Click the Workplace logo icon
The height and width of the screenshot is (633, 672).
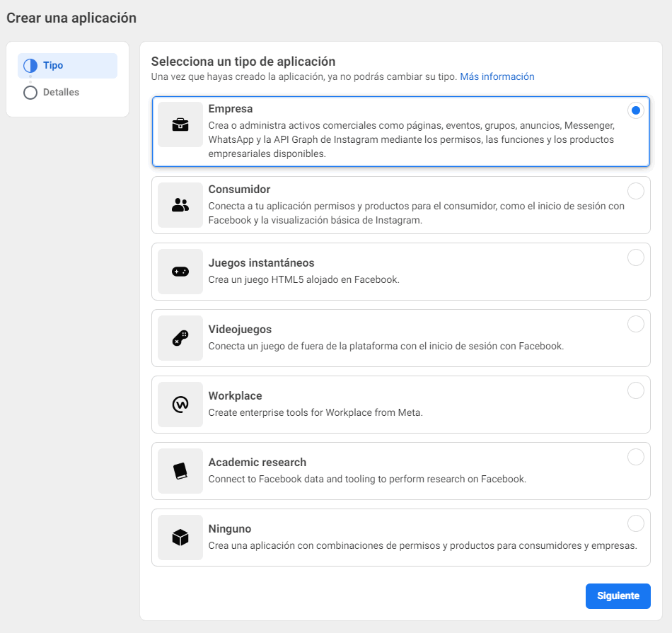tap(180, 404)
